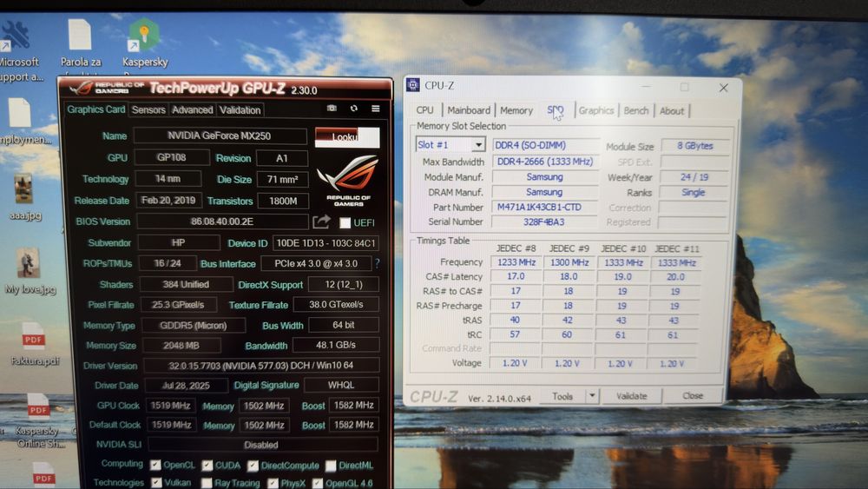Image resolution: width=868 pixels, height=489 pixels.
Task: Open the Microsoft Support desktop shortcut
Action: 19,50
